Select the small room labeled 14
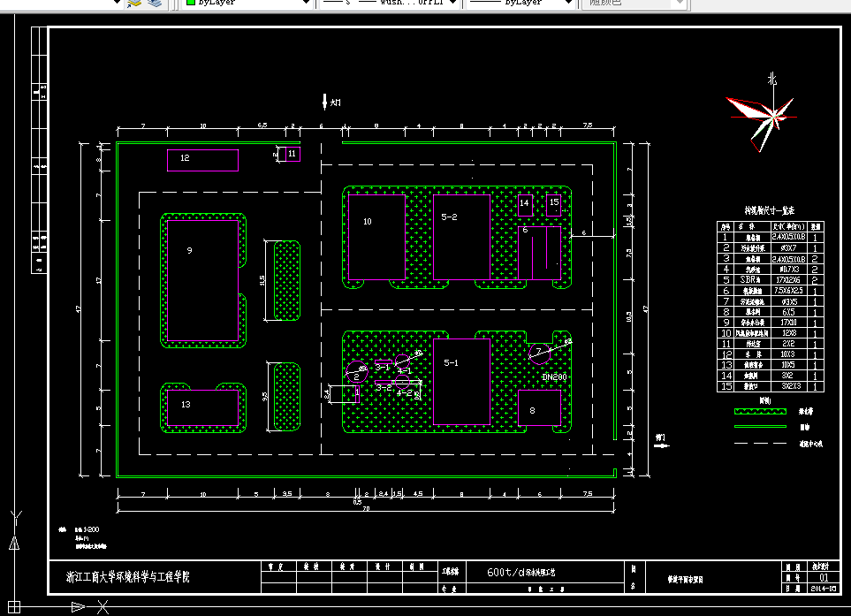Image resolution: width=851 pixels, height=616 pixels. tap(525, 205)
